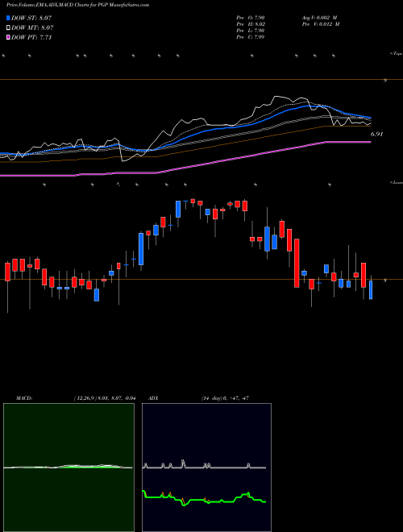This screenshot has width=403, height=532.
Task: Click the tall blue candle at the rally start
Action: click(141, 249)
